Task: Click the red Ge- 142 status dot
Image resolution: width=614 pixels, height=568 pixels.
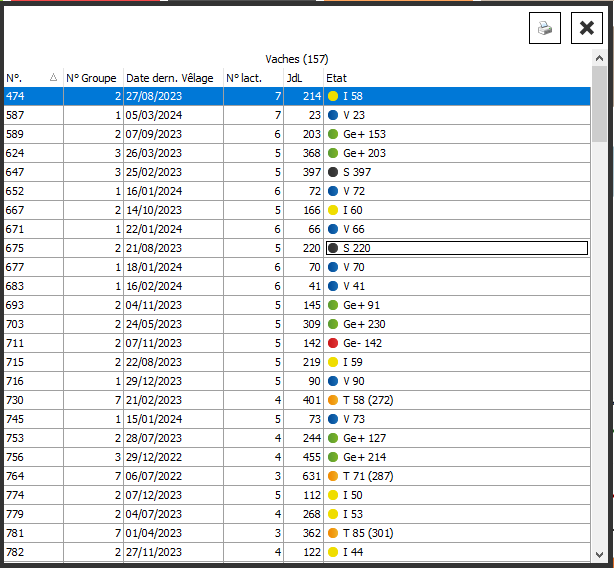Action: coord(333,343)
